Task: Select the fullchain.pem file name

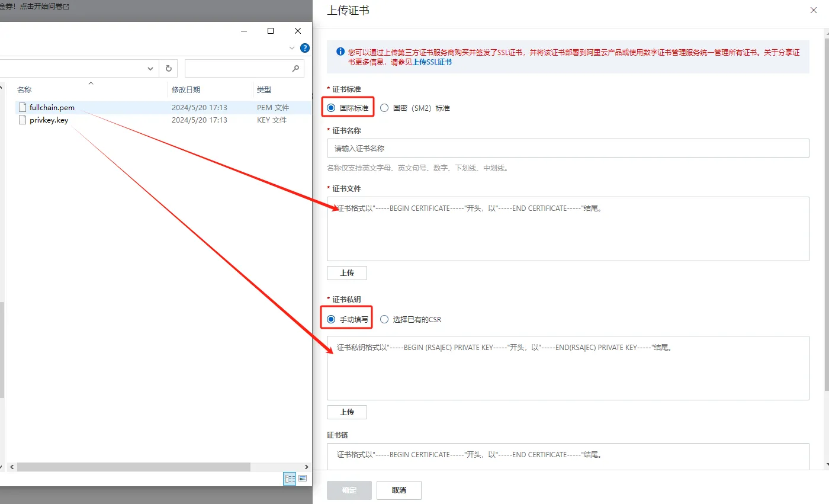Action: 52,108
